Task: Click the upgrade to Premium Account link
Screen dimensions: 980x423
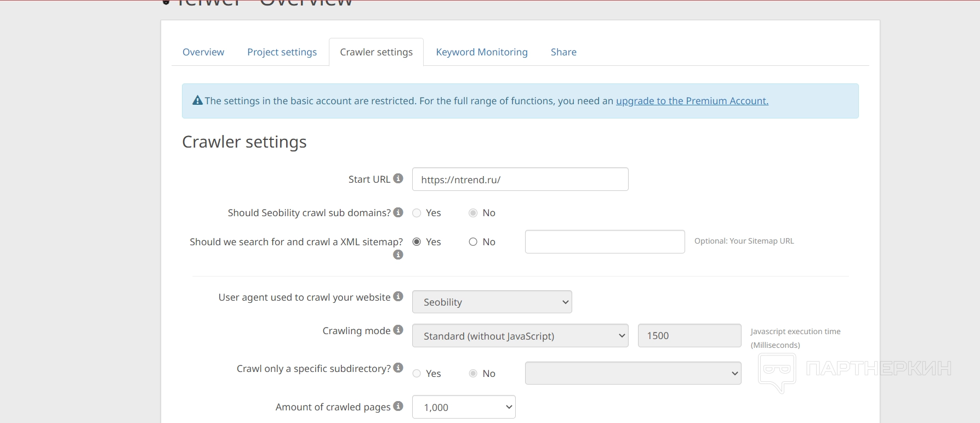Action: 692,101
